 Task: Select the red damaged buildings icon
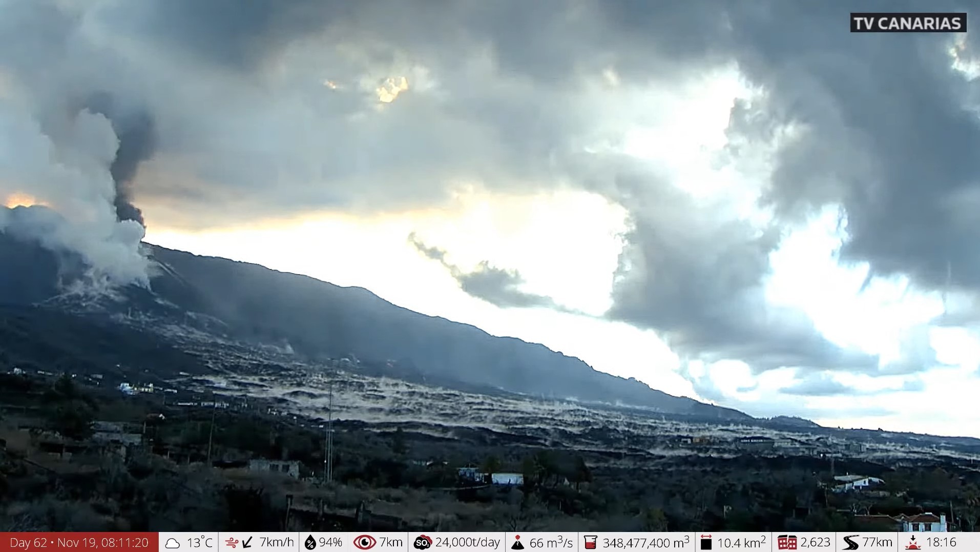(787, 543)
